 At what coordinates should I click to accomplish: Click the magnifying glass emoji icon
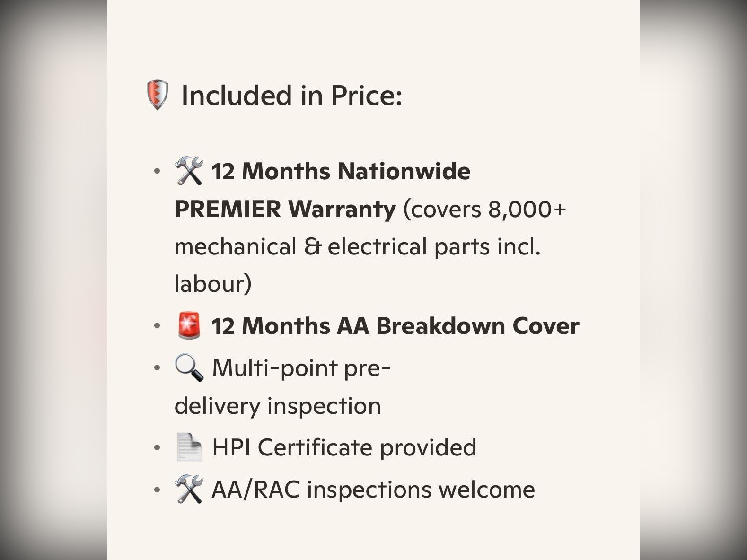pos(189,368)
